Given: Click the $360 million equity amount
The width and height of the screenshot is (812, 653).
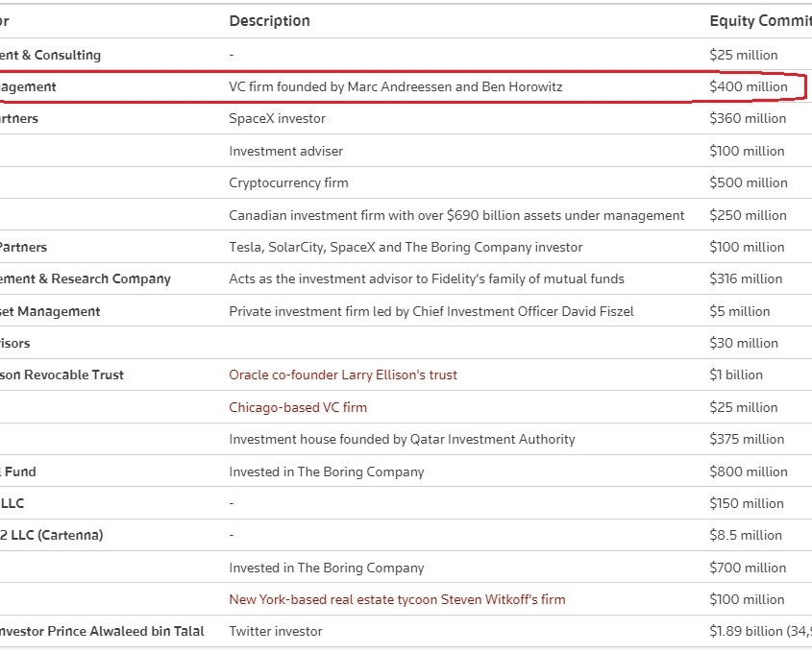Looking at the screenshot, I should point(748,118).
